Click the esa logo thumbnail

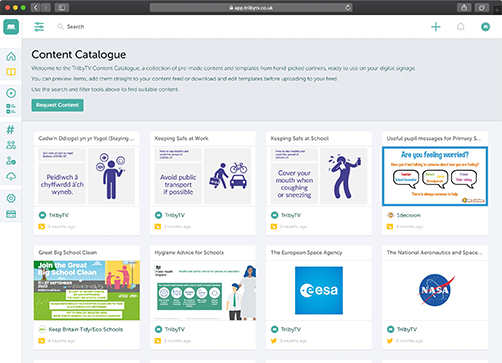[x=319, y=290]
